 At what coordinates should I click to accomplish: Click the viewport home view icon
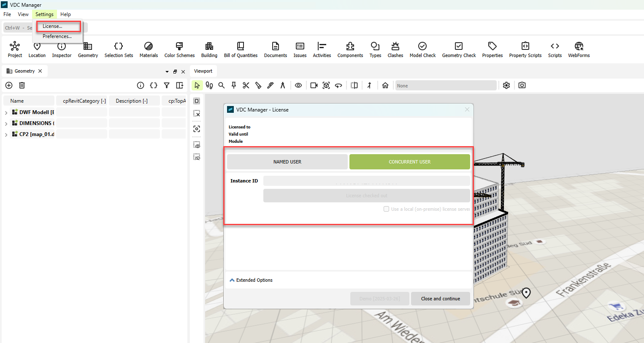(x=385, y=85)
